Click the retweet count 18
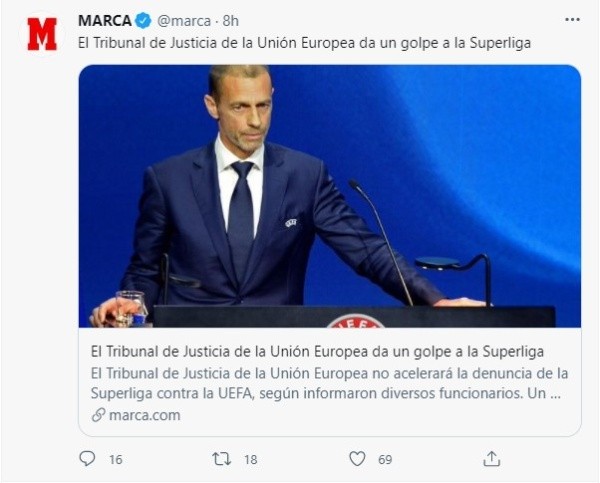 coord(251,459)
